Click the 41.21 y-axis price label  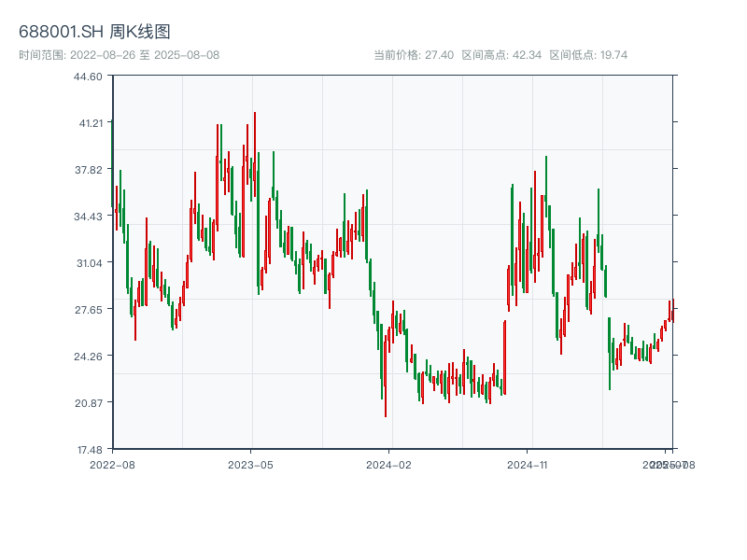88,123
